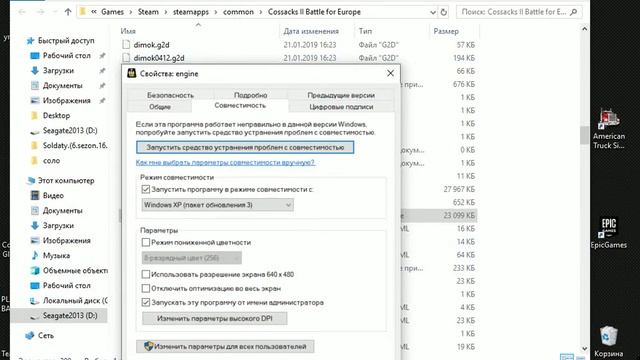Select Сеть in the sidebar
Screen dimensions: 640x360
[46, 336]
